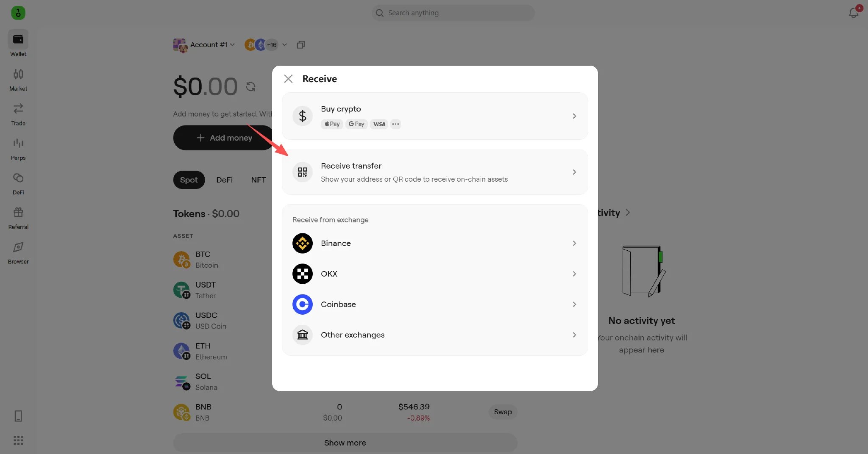Open the Market section in the sidebar

pos(18,80)
